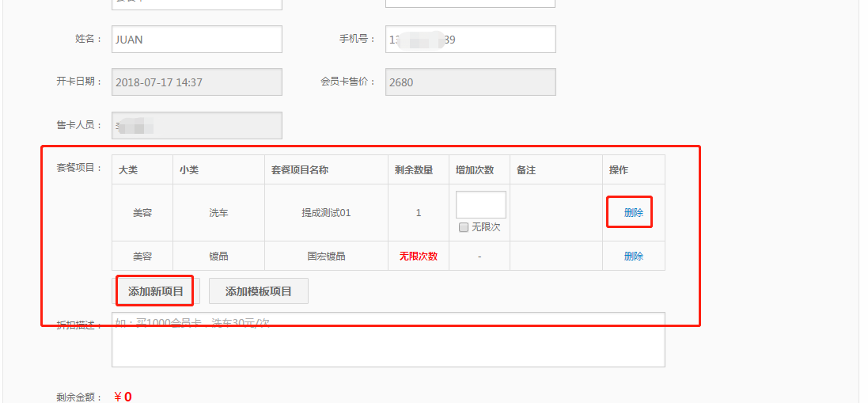Select the 套餐项目名称 column header
868x403 pixels.
coord(300,170)
